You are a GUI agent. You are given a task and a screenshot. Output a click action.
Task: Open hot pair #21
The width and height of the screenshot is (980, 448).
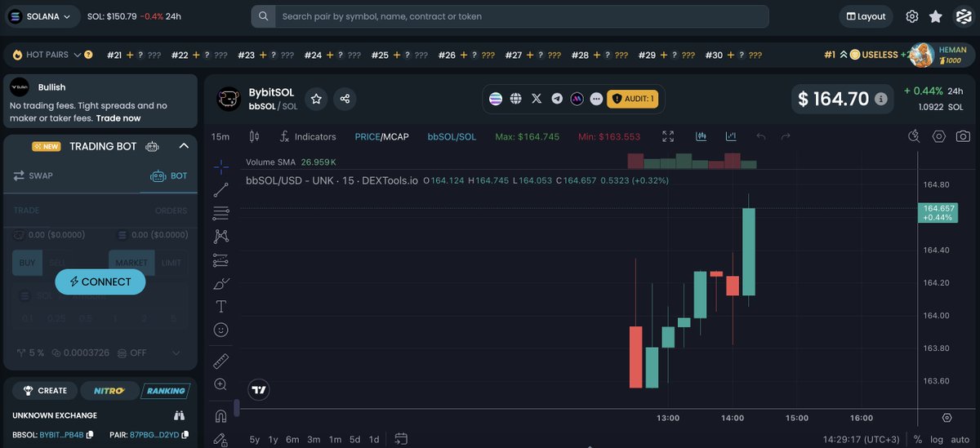point(135,55)
